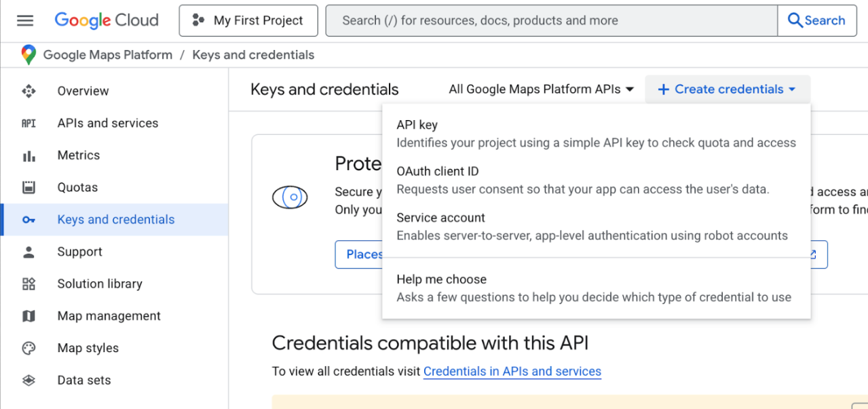Open the hamburger navigation menu
The image size is (868, 409).
click(25, 20)
